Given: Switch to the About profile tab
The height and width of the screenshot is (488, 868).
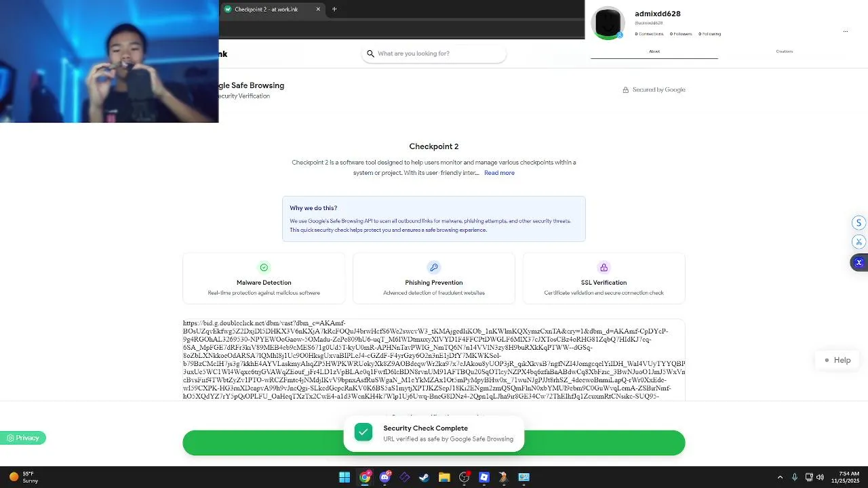Looking at the screenshot, I should point(654,52).
